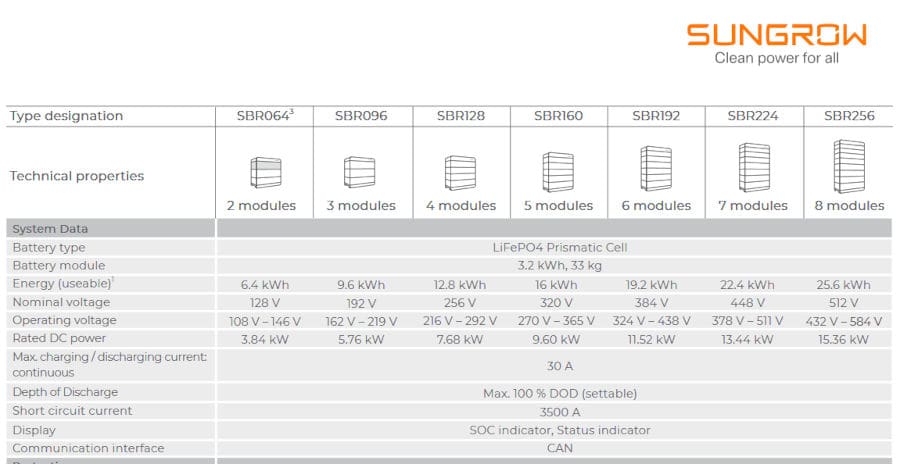The image size is (900, 464).
Task: Click the Technical properties label
Action: [77, 176]
